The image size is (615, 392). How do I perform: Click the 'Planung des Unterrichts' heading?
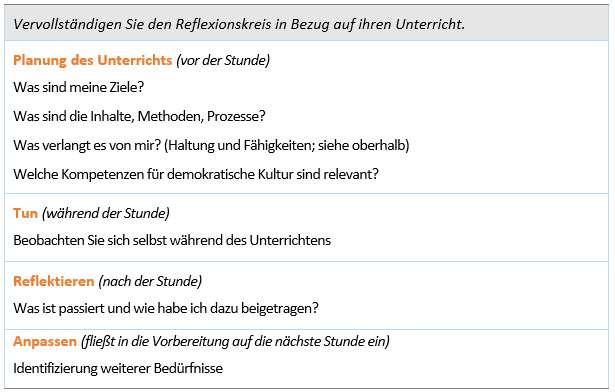[x=93, y=60]
